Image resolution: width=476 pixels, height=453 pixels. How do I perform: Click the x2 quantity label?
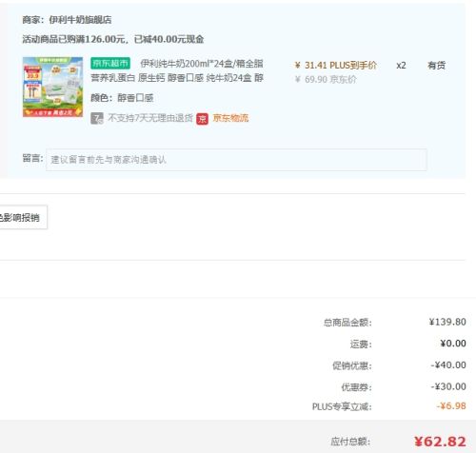tap(401, 66)
